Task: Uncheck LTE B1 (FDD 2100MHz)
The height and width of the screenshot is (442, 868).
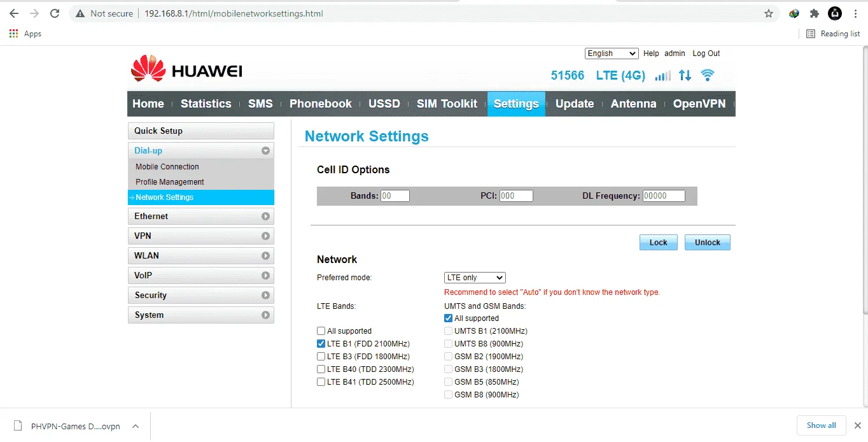Action: (x=321, y=344)
